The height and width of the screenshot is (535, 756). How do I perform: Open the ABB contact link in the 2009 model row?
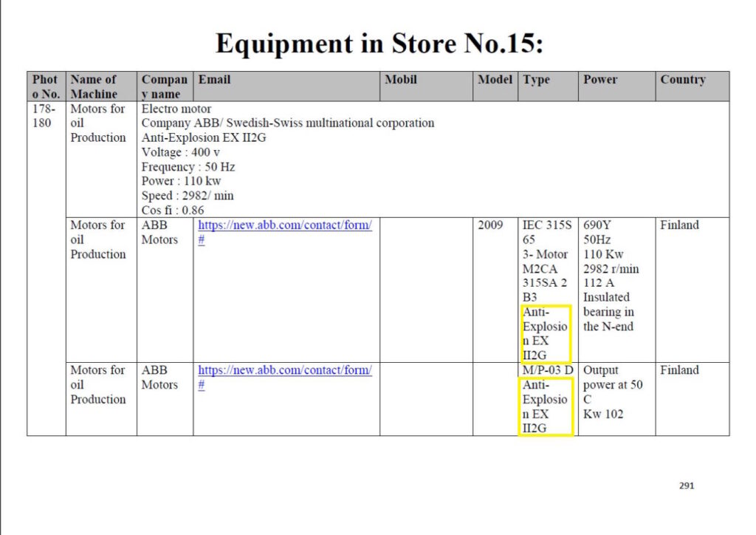click(x=284, y=232)
